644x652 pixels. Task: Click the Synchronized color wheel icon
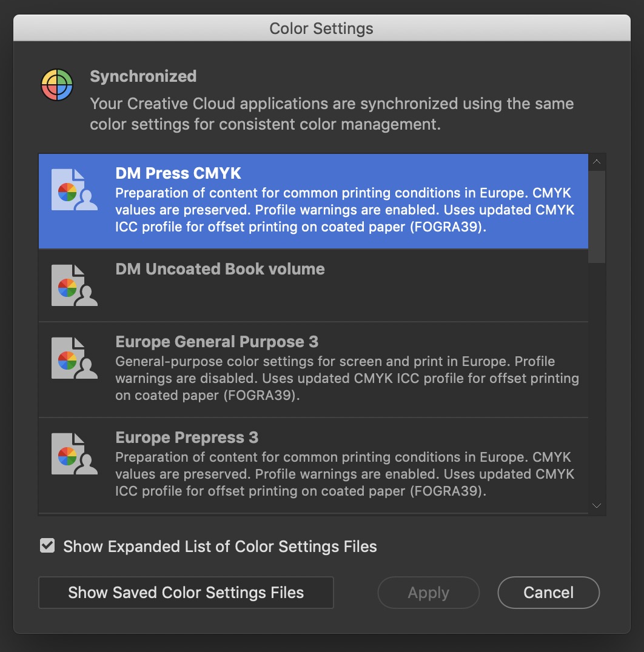point(57,85)
